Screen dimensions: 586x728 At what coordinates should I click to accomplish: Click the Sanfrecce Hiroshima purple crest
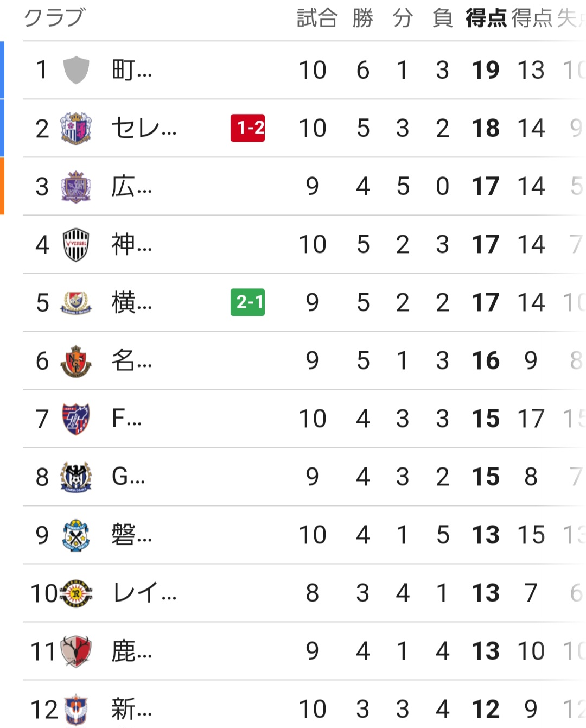[x=76, y=187]
